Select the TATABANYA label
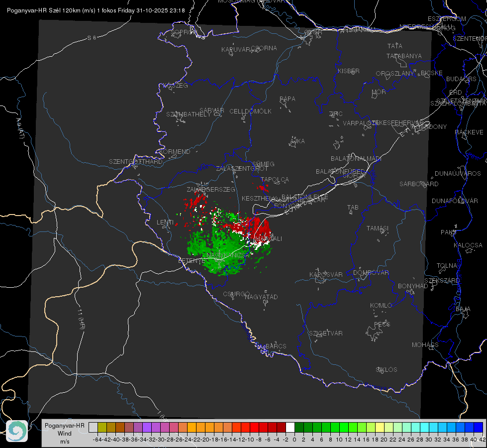Viewport: 487px width, 448px height. pos(404,56)
